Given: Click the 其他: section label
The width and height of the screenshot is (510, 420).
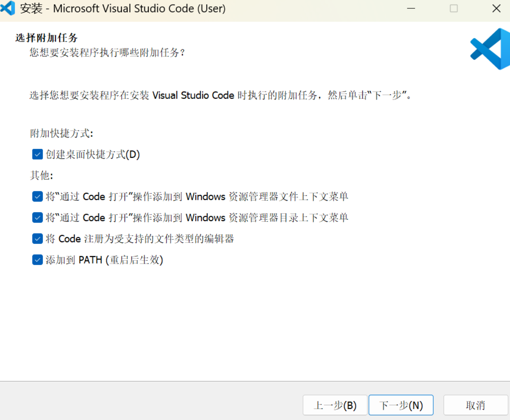Looking at the screenshot, I should [41, 175].
